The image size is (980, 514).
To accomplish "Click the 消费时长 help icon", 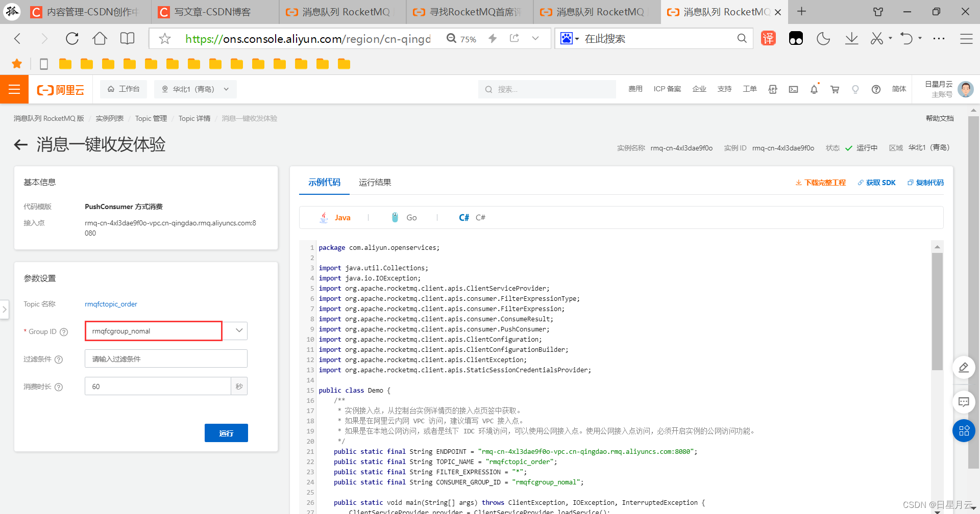I will (59, 387).
